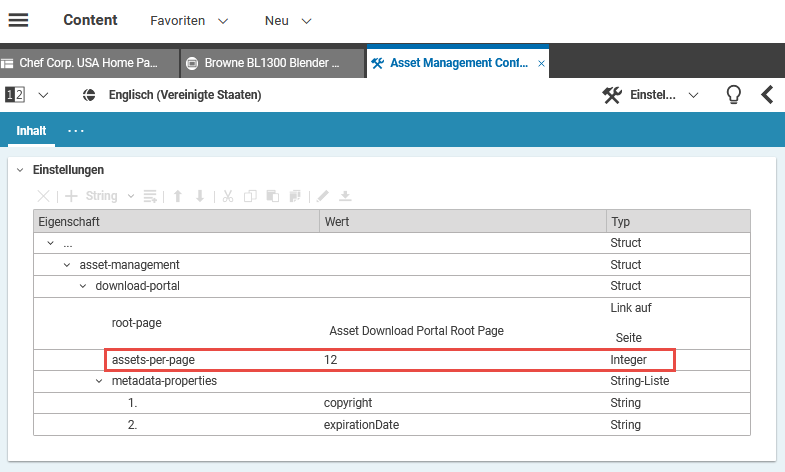This screenshot has width=785, height=472.
Task: Click the lightbulb icon in the toolbar
Action: coord(733,95)
